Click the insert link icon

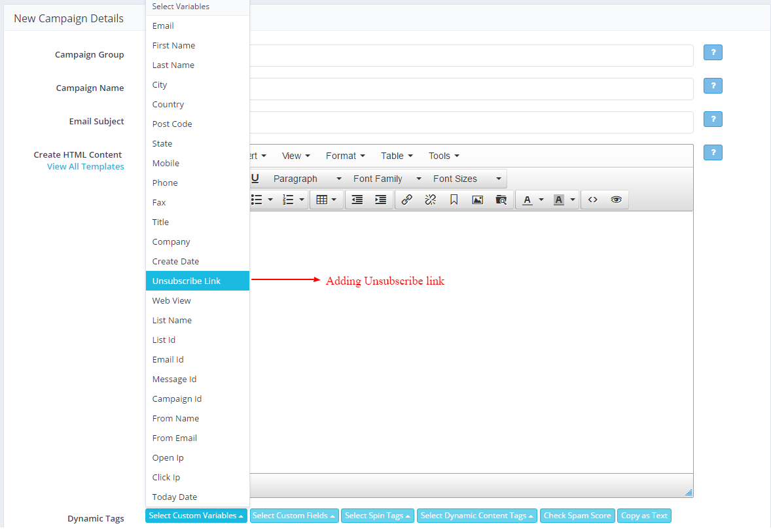pyautogui.click(x=406, y=200)
